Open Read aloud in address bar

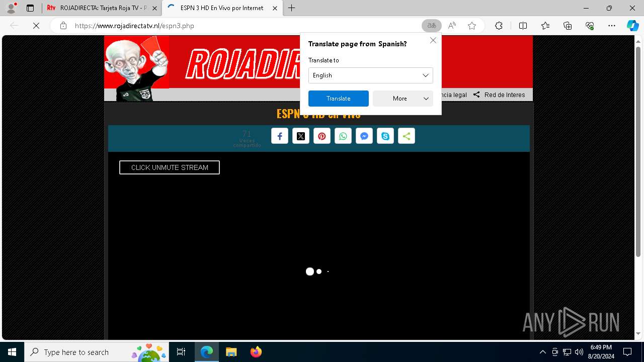pos(452,26)
